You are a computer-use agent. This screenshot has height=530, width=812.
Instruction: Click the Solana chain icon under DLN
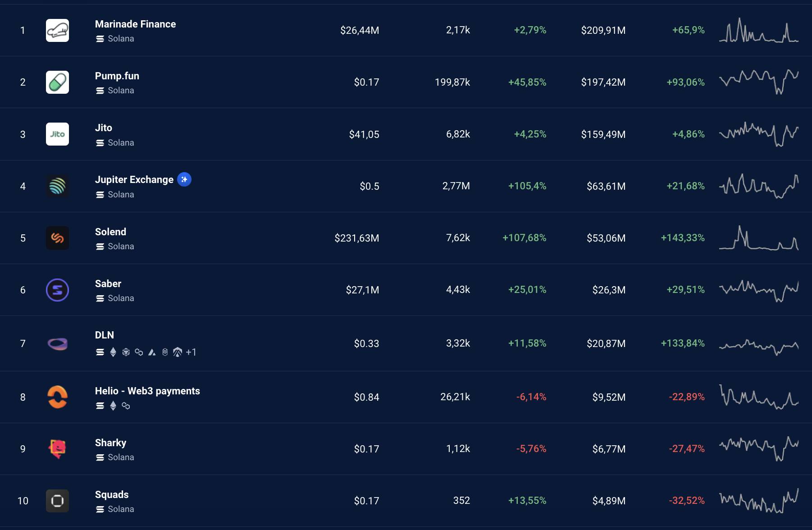100,352
